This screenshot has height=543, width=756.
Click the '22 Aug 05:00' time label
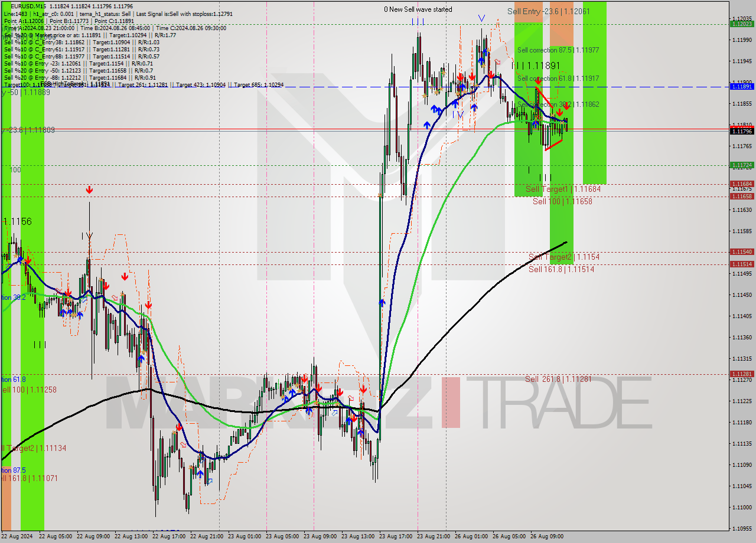[x=56, y=537]
